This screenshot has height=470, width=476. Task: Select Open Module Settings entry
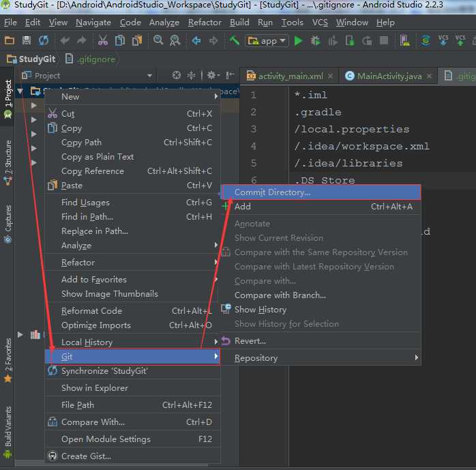click(132, 439)
